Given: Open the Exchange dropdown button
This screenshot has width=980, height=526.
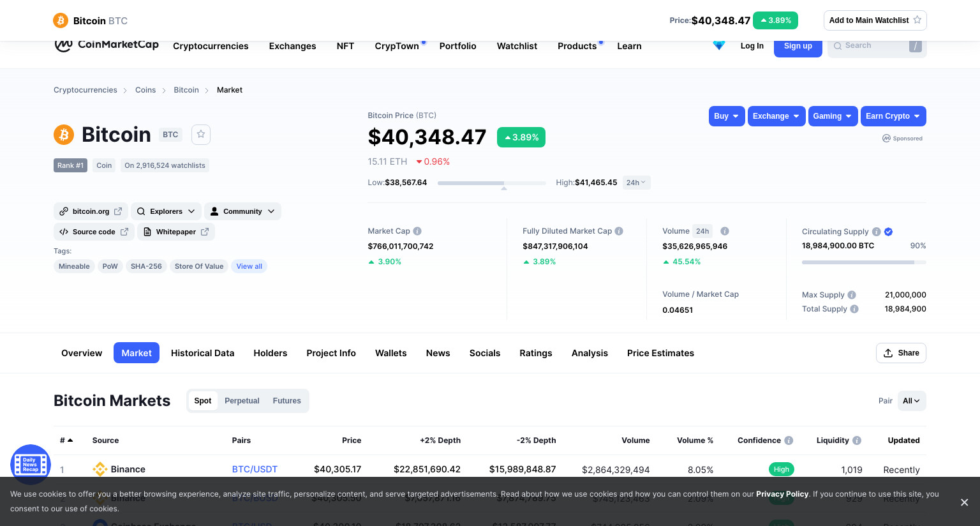Looking at the screenshot, I should click(x=776, y=116).
